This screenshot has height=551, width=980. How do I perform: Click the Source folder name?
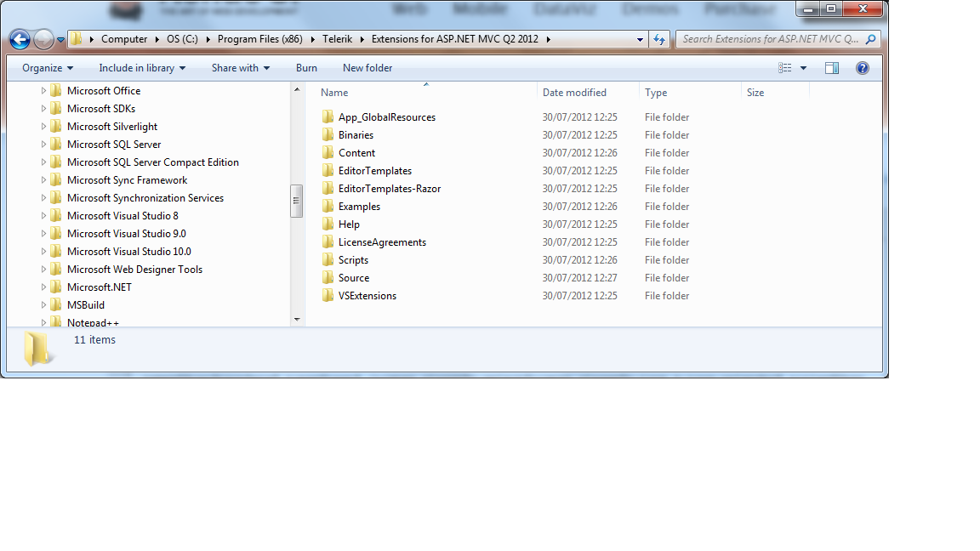tap(354, 278)
